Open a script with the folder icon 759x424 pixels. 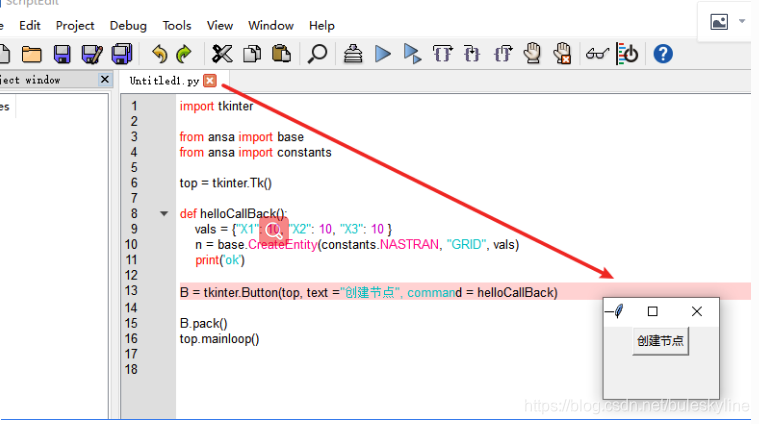31,54
